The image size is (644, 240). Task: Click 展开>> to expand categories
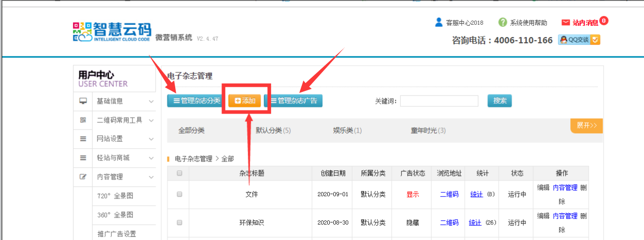click(x=586, y=125)
